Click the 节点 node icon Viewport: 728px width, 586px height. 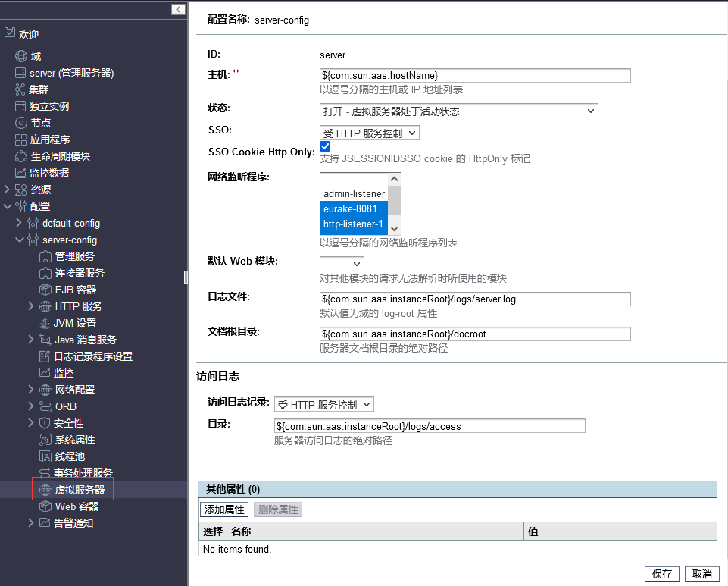[21, 123]
